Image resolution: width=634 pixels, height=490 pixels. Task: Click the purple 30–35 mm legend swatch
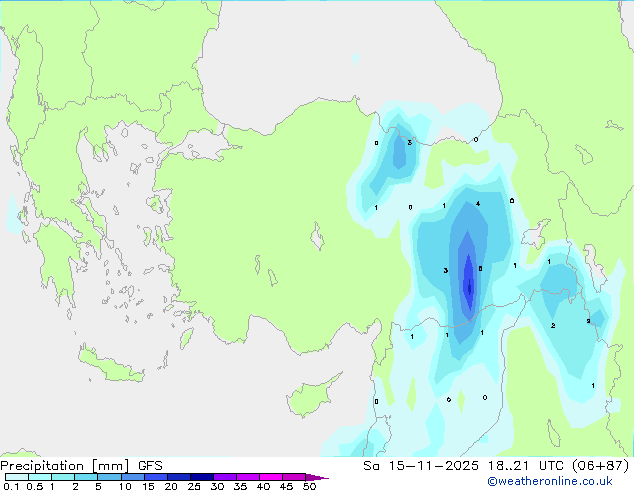224,477
